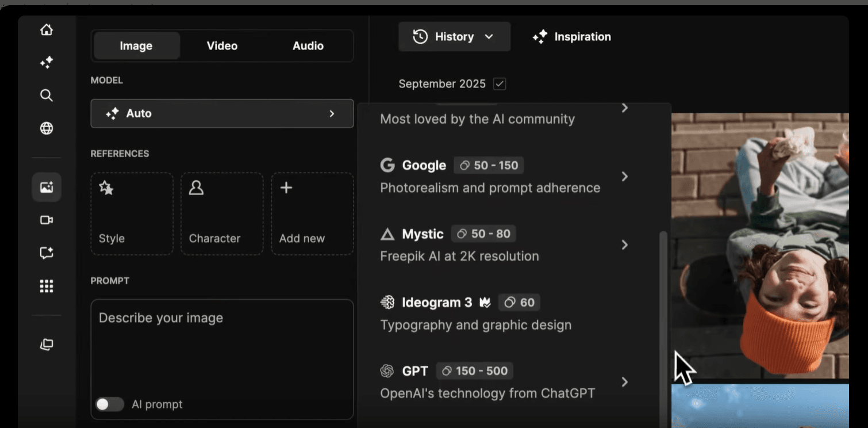Expand the History dropdown
Viewport: 868px width, 428px height.
454,37
